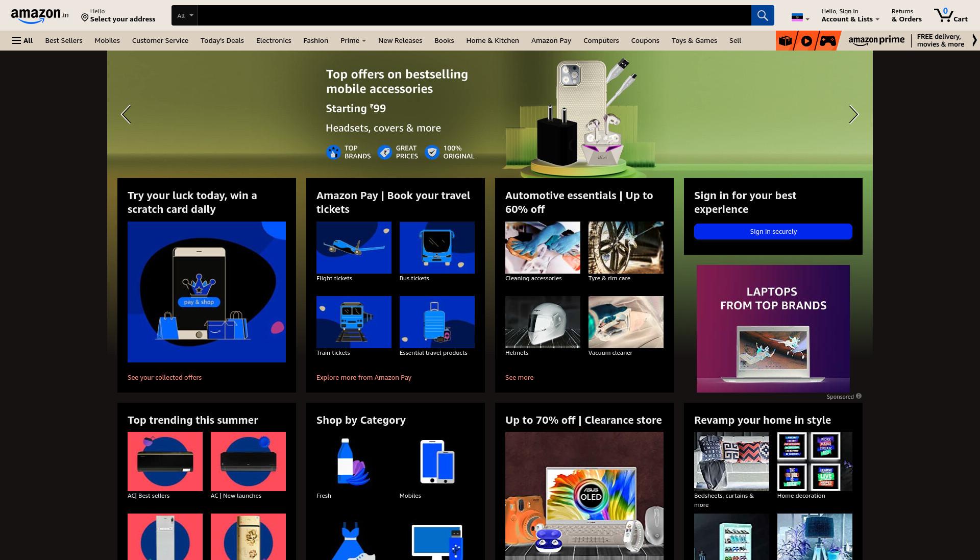Click the Helmets thumbnail
Image resolution: width=980 pixels, height=560 pixels.
(x=543, y=322)
